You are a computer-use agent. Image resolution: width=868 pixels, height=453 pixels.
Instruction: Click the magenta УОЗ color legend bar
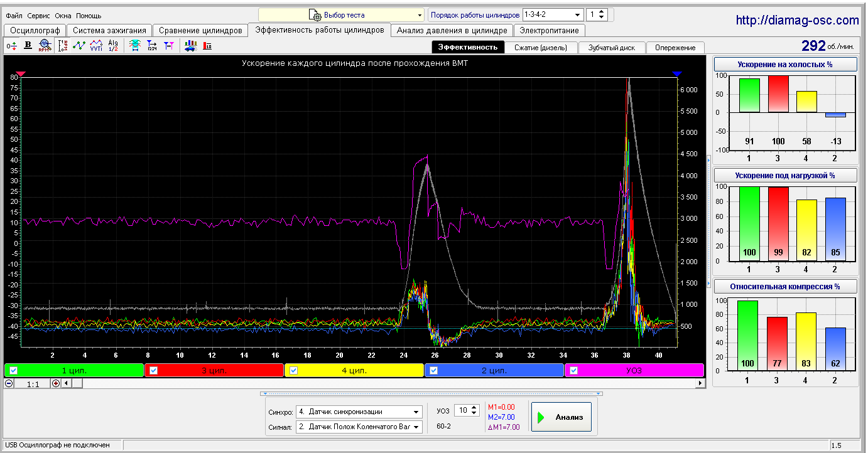[634, 370]
